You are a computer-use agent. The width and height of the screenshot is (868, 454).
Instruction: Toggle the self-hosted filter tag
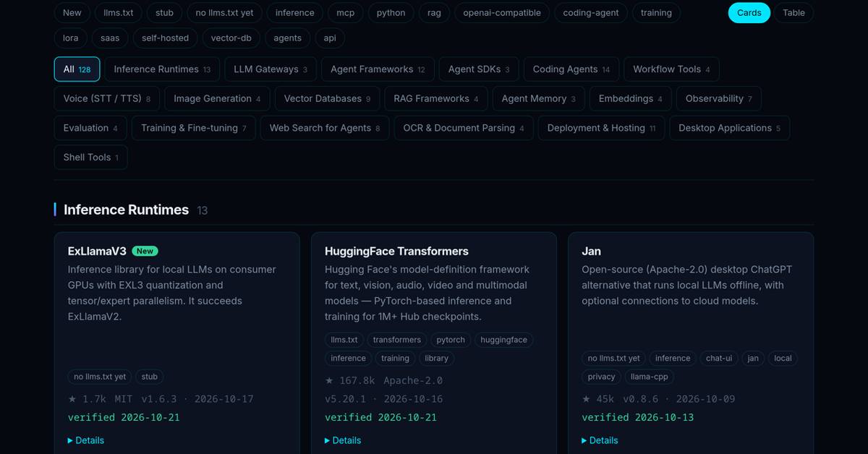[165, 38]
